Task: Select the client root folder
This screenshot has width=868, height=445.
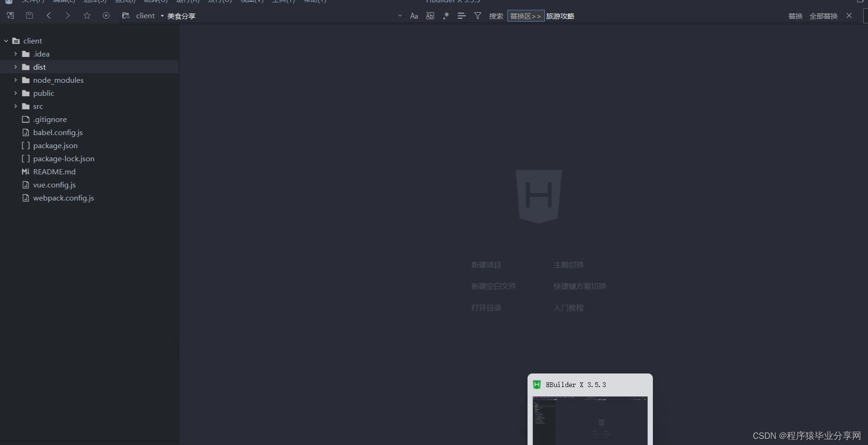Action: (x=89, y=41)
